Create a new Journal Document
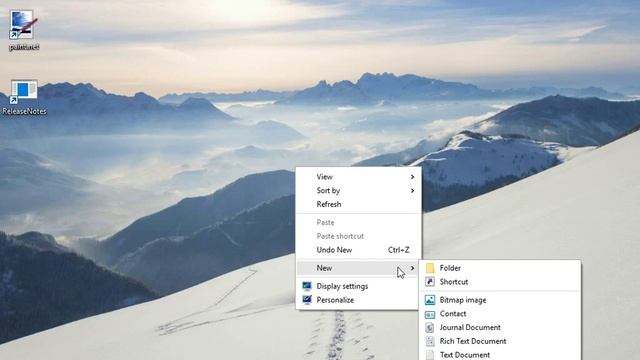This screenshot has height=360, width=640. (x=500, y=327)
